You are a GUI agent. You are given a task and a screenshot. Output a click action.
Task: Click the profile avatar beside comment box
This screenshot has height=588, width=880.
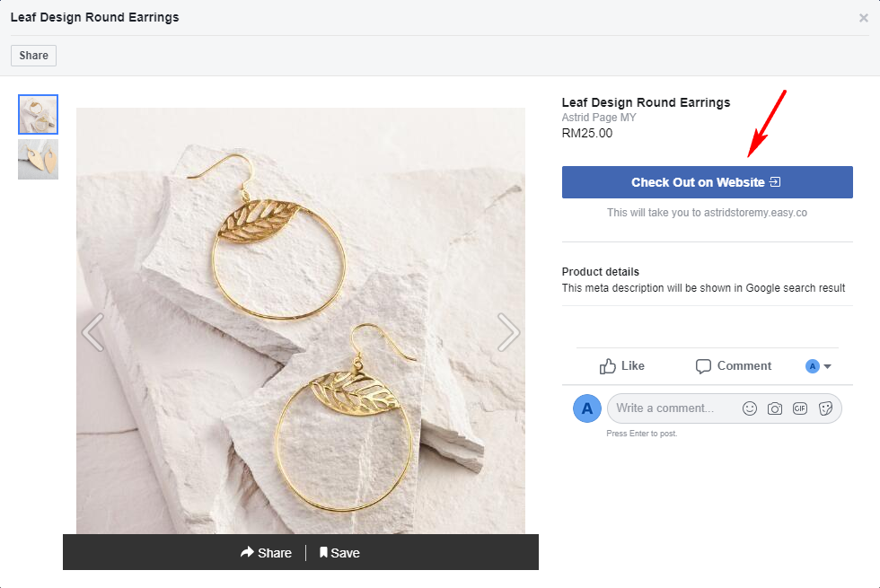pyautogui.click(x=587, y=408)
